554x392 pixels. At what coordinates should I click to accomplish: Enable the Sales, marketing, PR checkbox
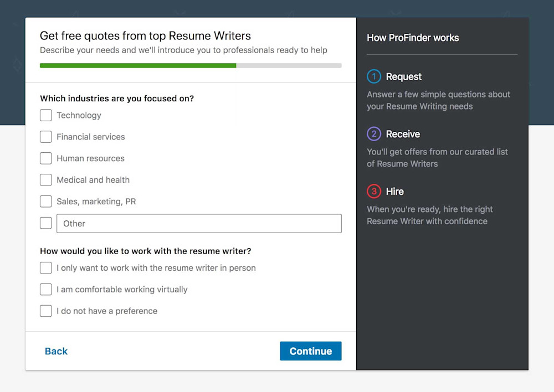click(45, 202)
